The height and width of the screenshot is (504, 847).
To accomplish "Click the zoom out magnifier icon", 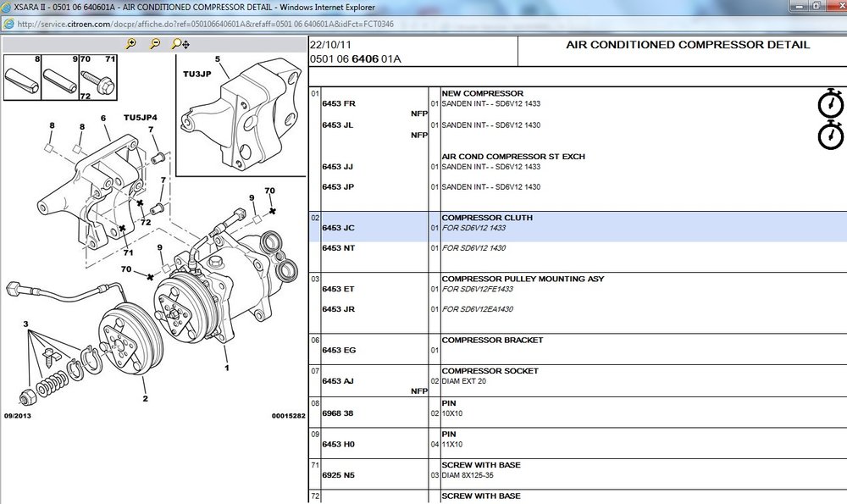I will 154,44.
